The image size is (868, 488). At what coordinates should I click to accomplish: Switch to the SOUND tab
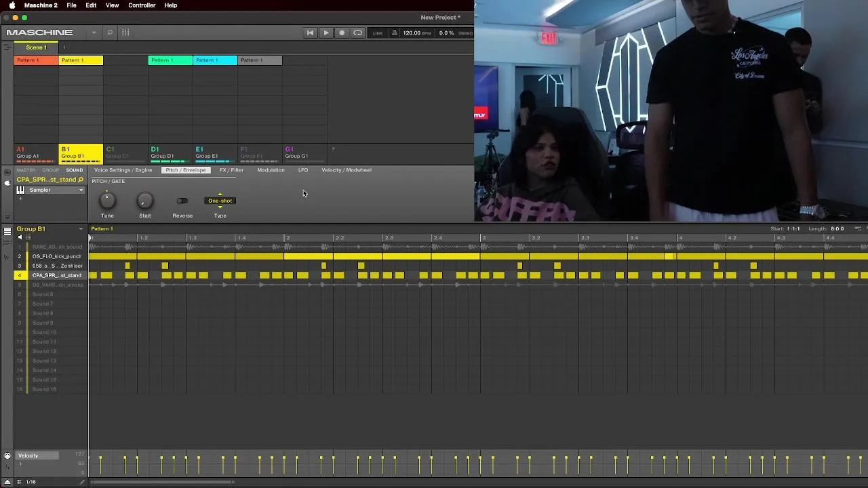(x=75, y=170)
